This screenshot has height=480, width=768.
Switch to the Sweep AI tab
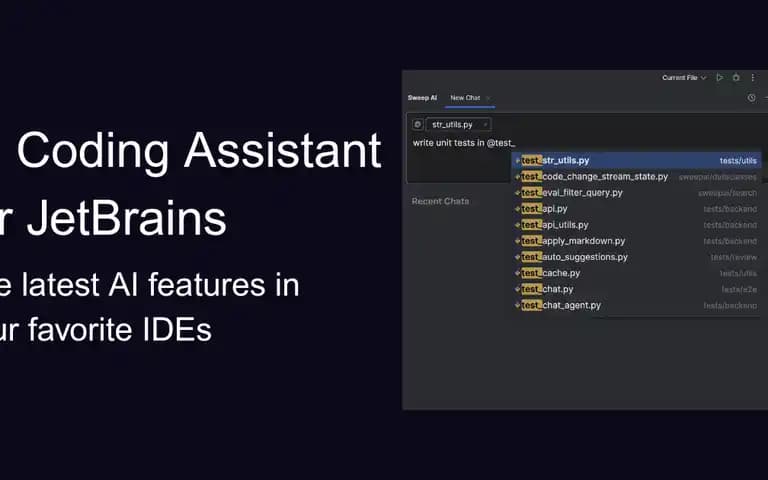coord(422,98)
